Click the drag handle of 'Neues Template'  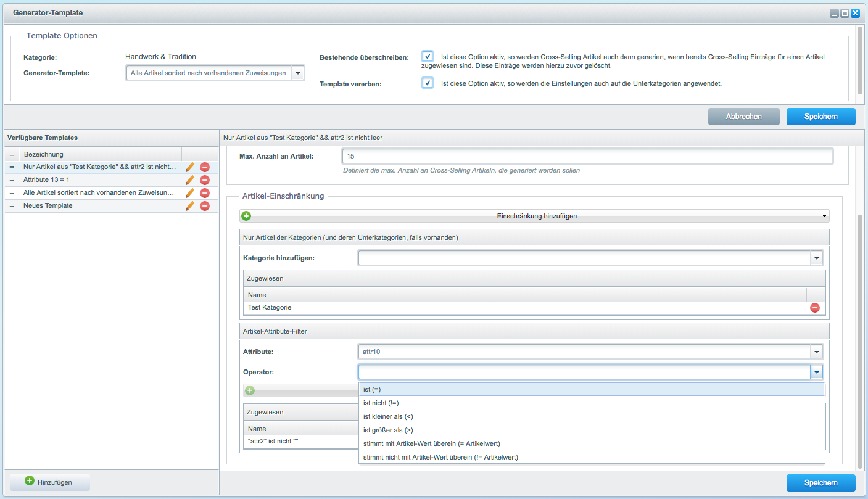[x=12, y=205]
